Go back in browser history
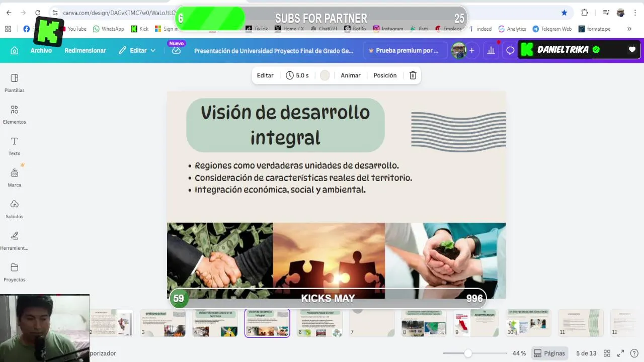The width and height of the screenshot is (644, 362). [9, 13]
